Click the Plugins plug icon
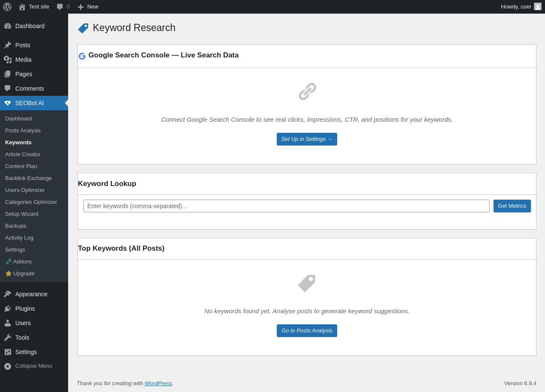 (x=8, y=309)
